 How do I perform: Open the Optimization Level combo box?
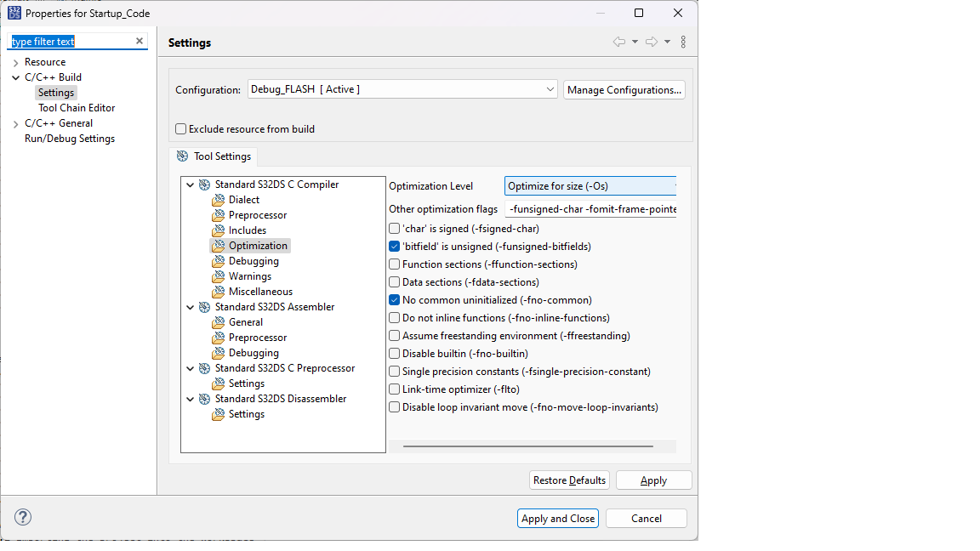pyautogui.click(x=590, y=186)
